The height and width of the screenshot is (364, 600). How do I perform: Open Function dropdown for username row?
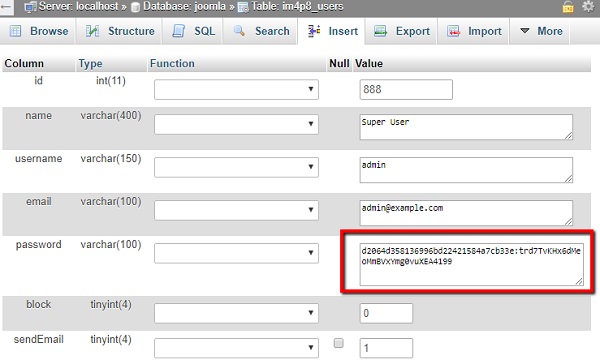tap(236, 167)
